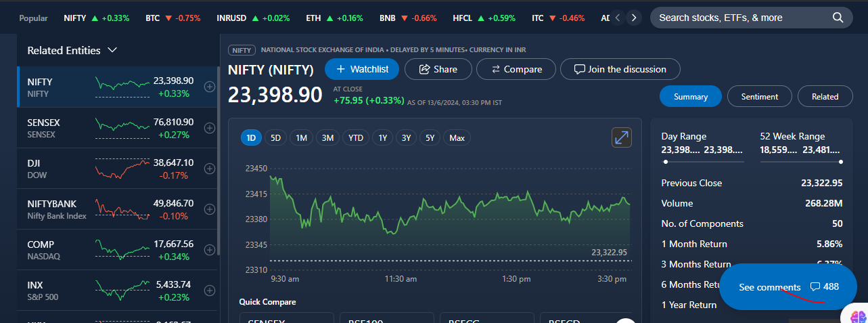Image resolution: width=868 pixels, height=323 pixels.
Task: Click the Previous Close value 23,322.95
Action: click(x=821, y=183)
